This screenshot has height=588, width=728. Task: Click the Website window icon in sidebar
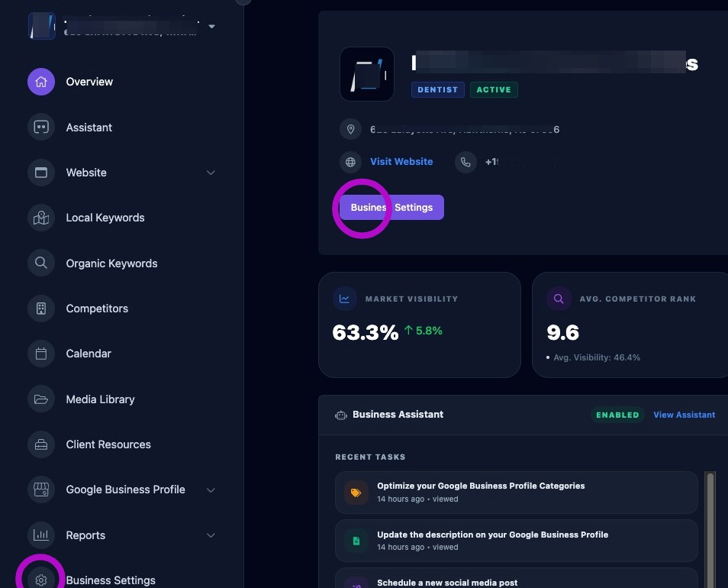[x=41, y=173]
